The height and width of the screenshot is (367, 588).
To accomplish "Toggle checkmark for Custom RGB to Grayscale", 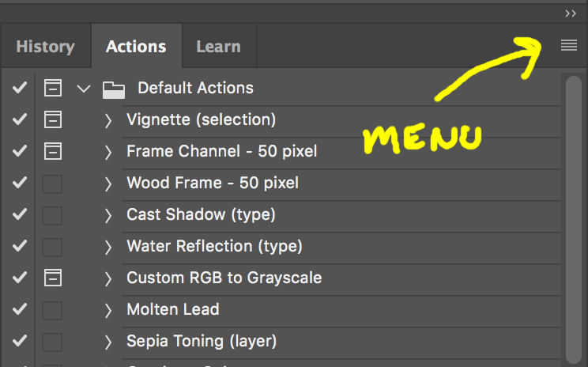I will click(x=20, y=278).
